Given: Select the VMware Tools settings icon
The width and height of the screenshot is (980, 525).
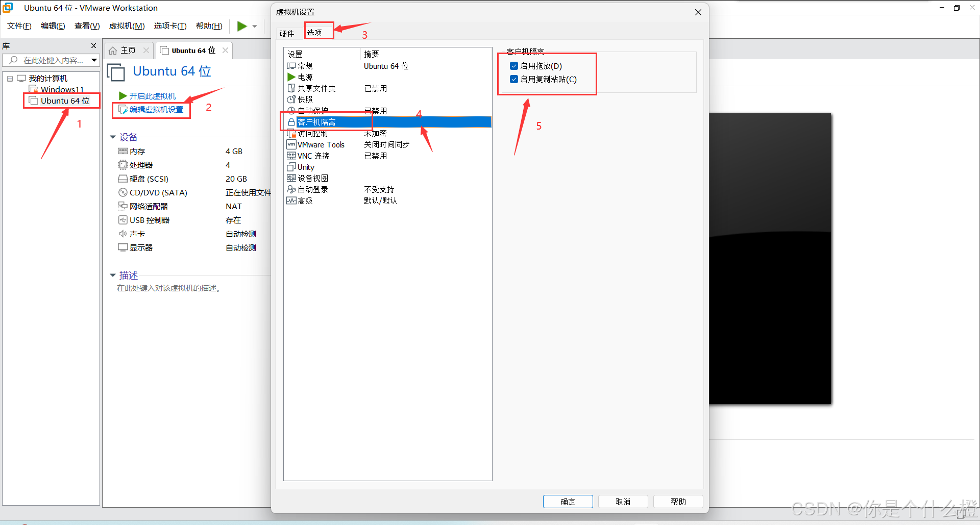Looking at the screenshot, I should point(291,144).
